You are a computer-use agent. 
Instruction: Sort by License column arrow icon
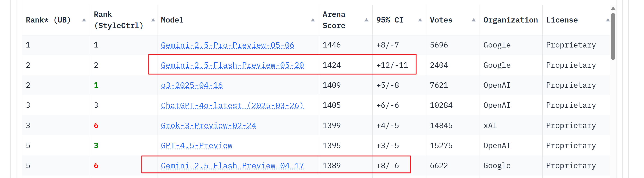point(608,20)
